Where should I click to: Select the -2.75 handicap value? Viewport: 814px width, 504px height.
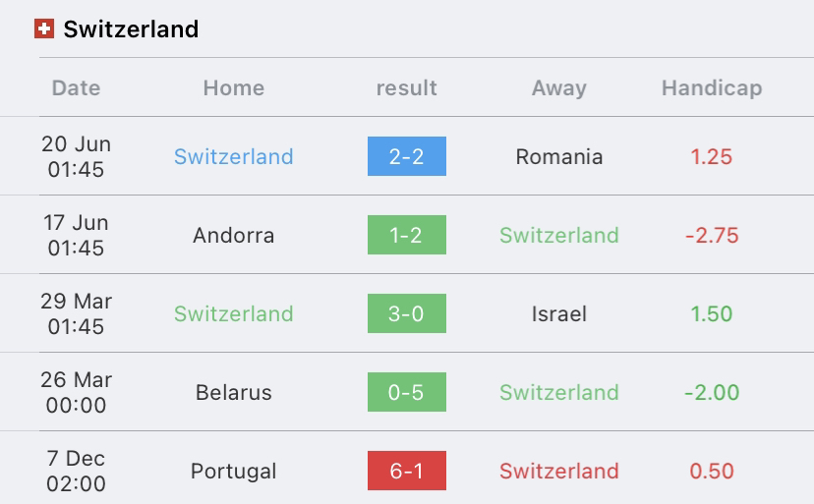pos(712,235)
